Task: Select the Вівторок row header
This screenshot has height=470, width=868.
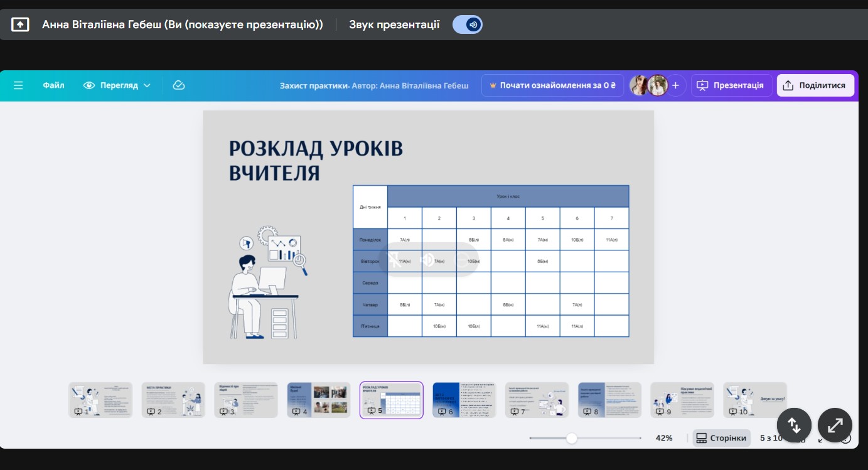Action: point(370,261)
